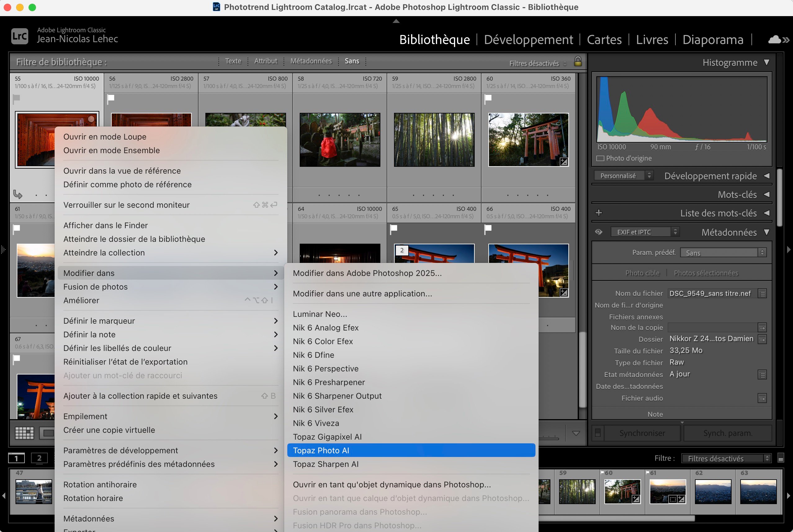
Task: Collapse top panel with the triangle
Action: [396, 21]
